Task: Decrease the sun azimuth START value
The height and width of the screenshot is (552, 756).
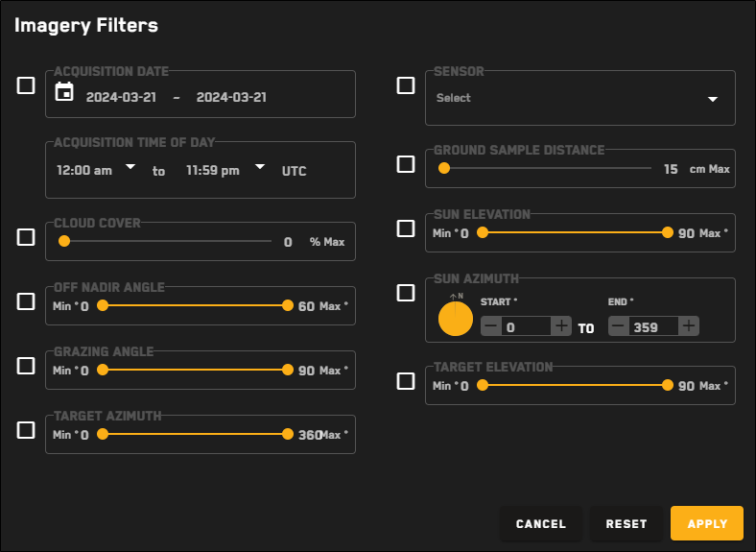Action: [490, 326]
